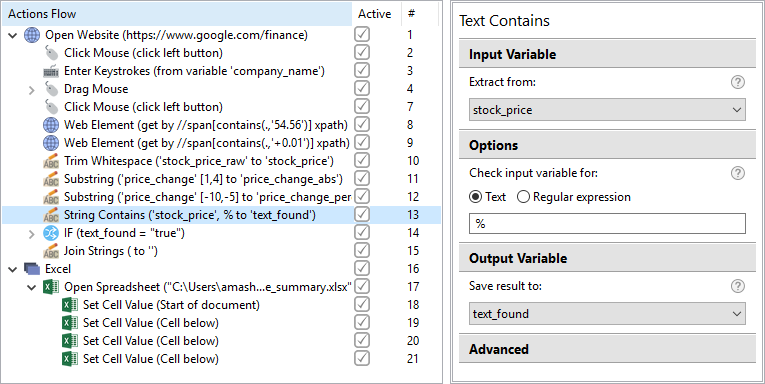Select the Regular expression radio option
765x384 pixels.
(523, 197)
